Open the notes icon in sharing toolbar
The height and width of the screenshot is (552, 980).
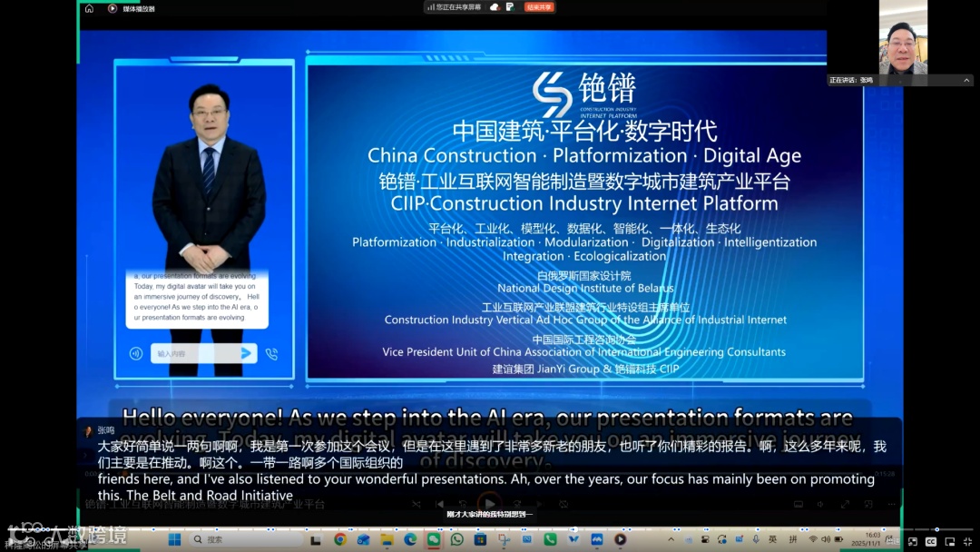coord(510,7)
